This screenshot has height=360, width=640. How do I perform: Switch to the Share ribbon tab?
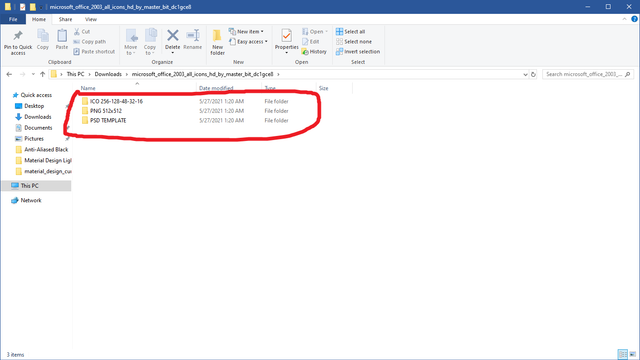point(65,19)
